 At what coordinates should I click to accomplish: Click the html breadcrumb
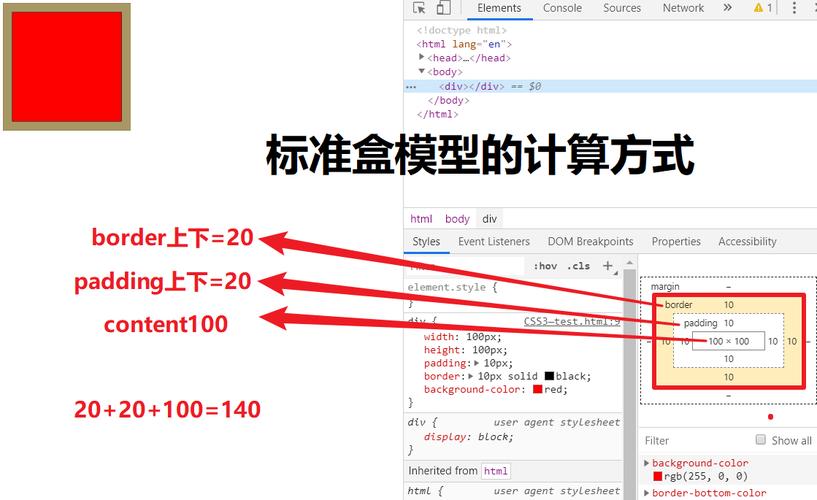[x=421, y=219]
